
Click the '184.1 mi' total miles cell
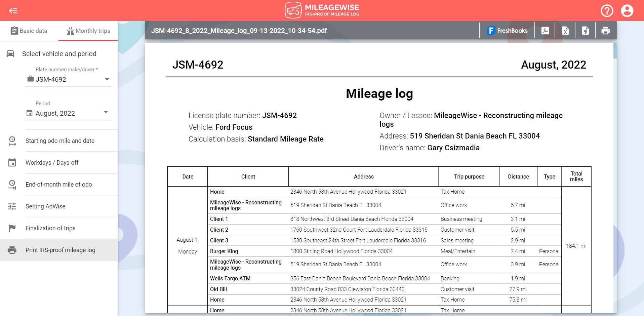(x=576, y=246)
